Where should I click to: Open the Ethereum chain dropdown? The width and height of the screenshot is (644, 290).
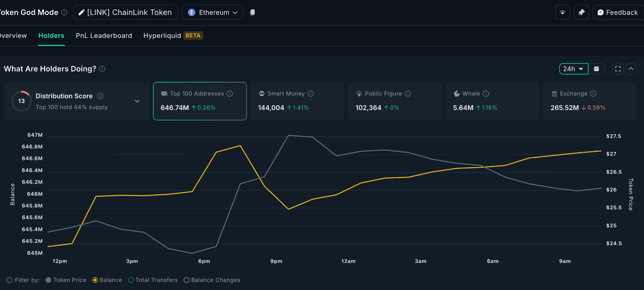[212, 13]
